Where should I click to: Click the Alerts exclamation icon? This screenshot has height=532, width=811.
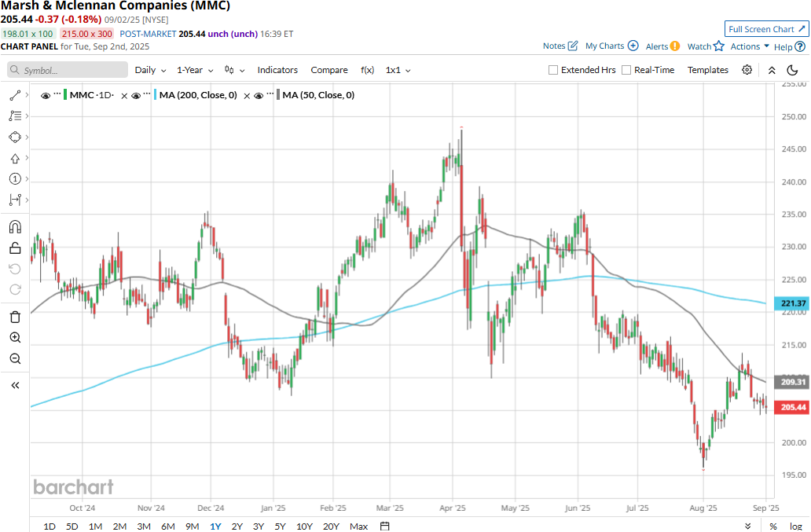(x=675, y=46)
